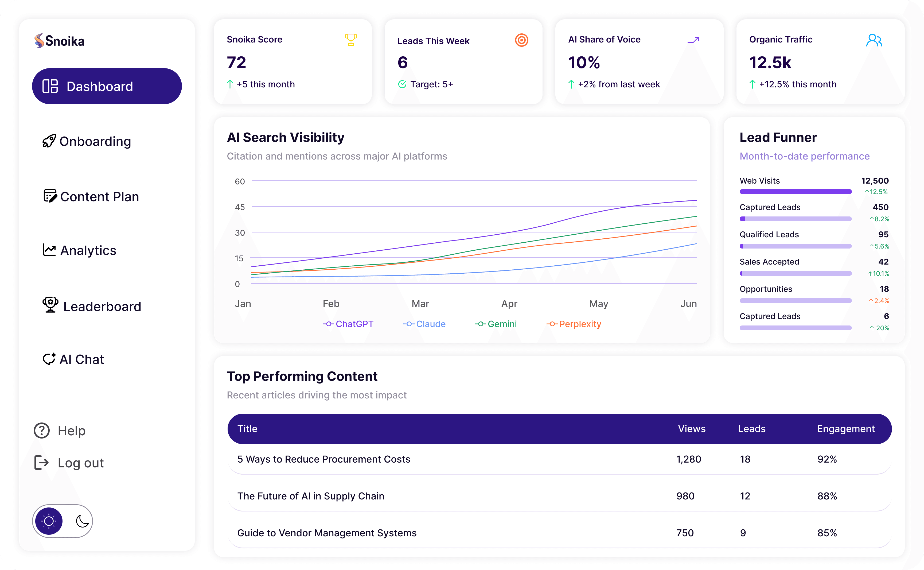This screenshot has width=924, height=570.
Task: Click Log out in the sidebar
Action: coord(80,463)
